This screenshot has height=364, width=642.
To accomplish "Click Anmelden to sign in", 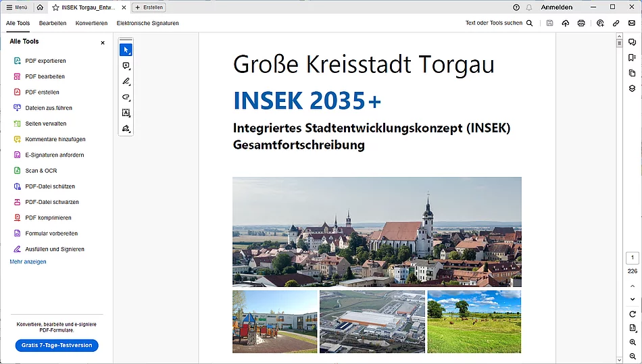I will click(x=556, y=7).
